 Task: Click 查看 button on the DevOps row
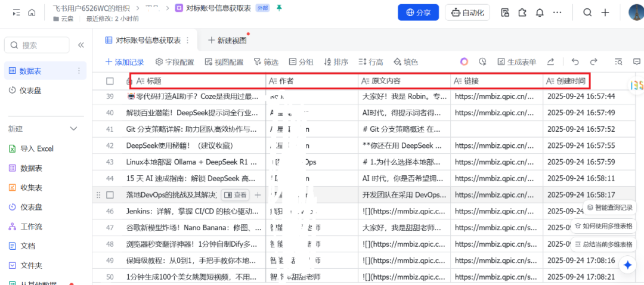pos(236,195)
